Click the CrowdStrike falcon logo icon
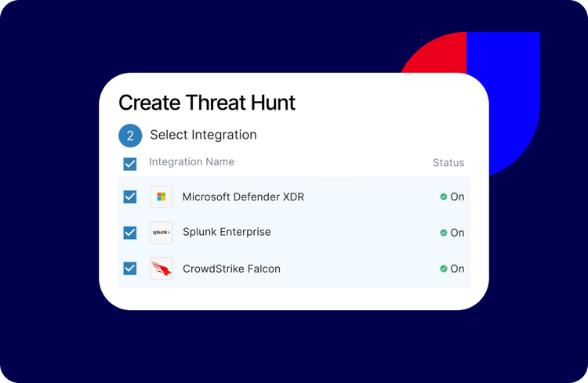This screenshot has height=383, width=588. click(162, 269)
